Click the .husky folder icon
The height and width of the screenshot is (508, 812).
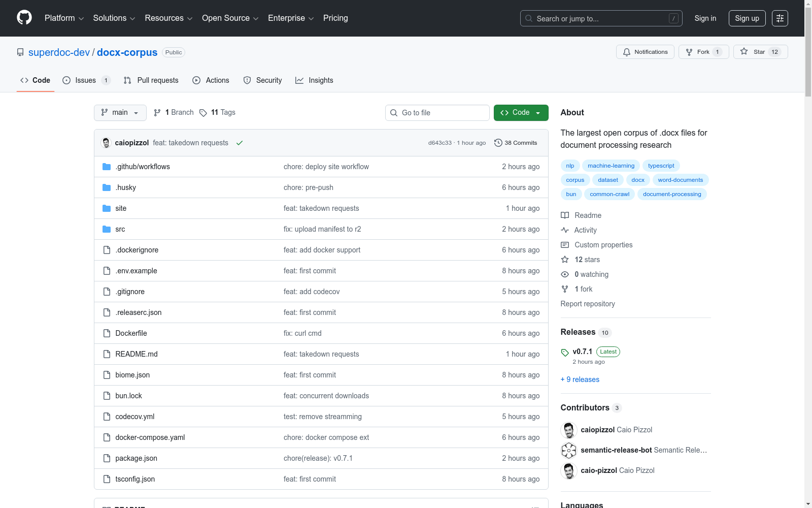[x=107, y=187]
